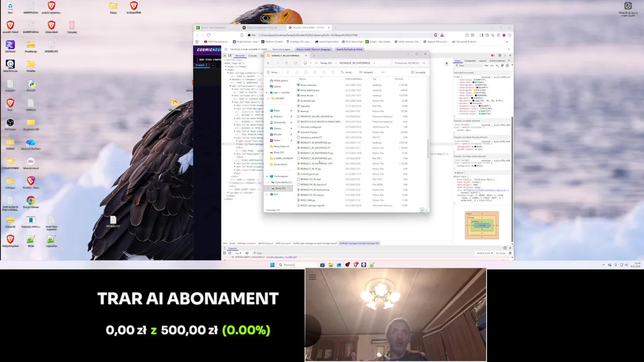Go up one folder in File Explorer

(x=286, y=63)
